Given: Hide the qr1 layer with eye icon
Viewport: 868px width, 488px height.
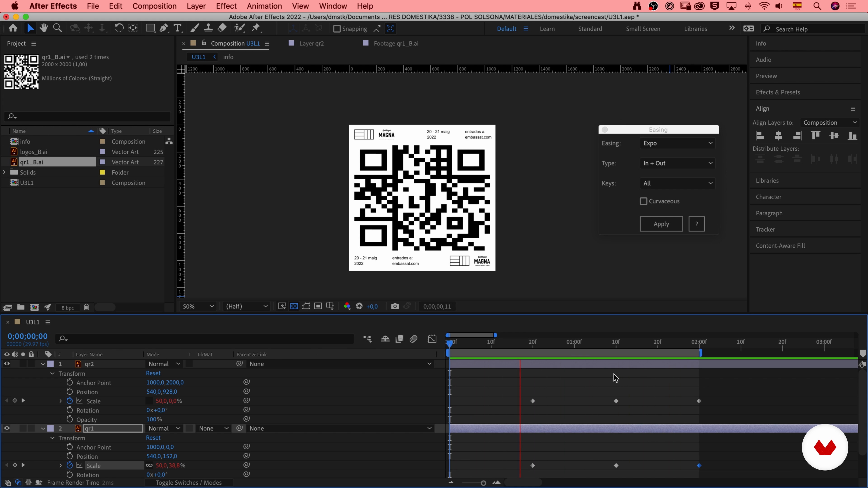Looking at the screenshot, I should [7, 428].
